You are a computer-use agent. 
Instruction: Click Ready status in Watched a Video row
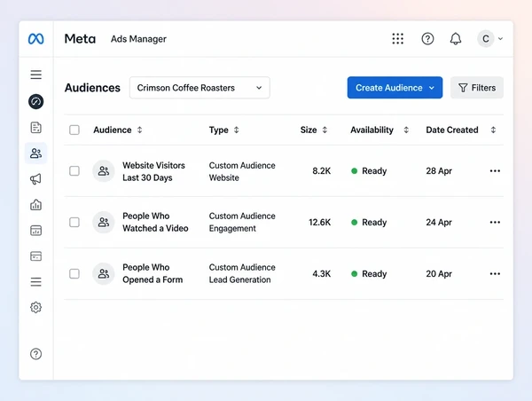tap(369, 222)
